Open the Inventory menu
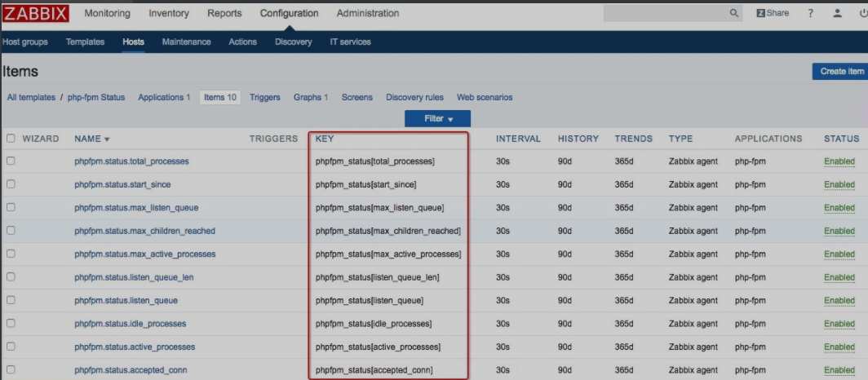Image resolution: width=868 pixels, height=380 pixels. click(x=169, y=13)
